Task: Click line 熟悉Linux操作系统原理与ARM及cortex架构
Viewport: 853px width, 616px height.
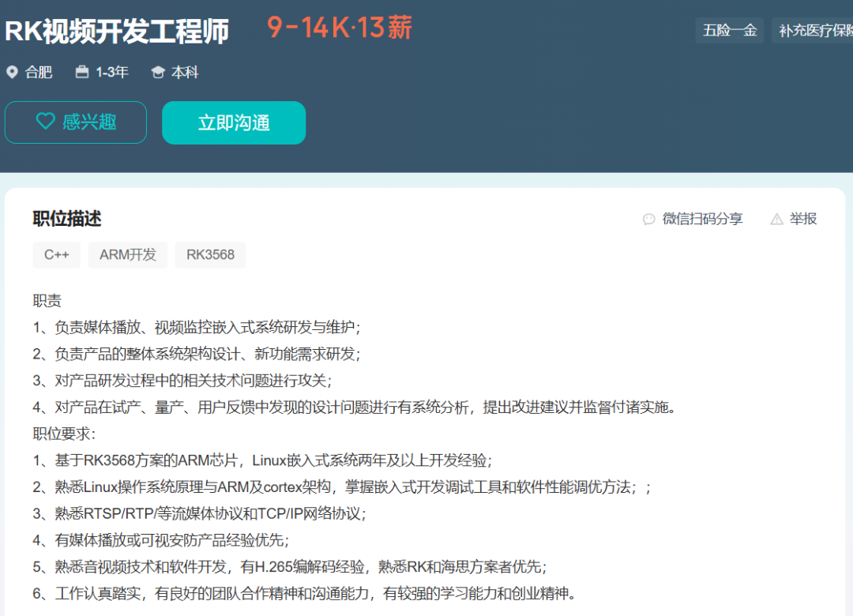Action: (342, 487)
